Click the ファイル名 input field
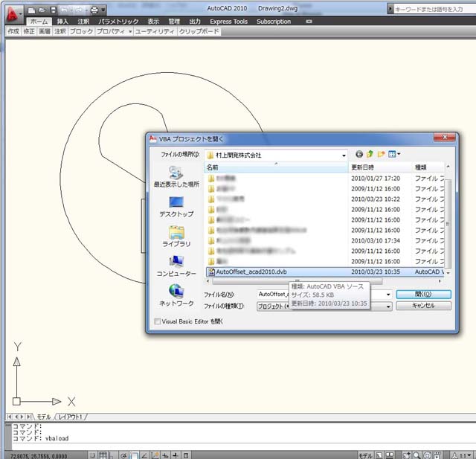The width and height of the screenshot is (476, 459). coord(321,294)
